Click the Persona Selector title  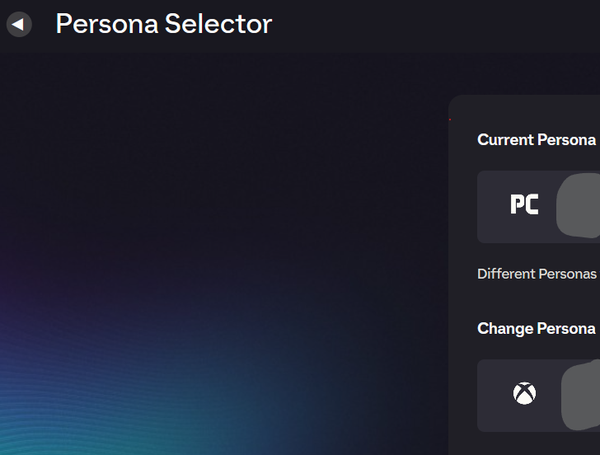163,24
